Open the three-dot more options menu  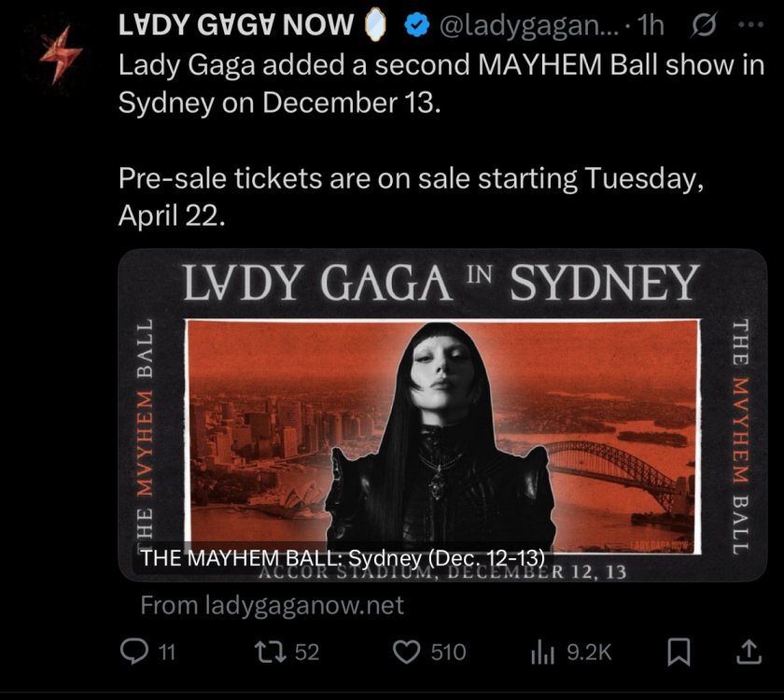tap(751, 24)
